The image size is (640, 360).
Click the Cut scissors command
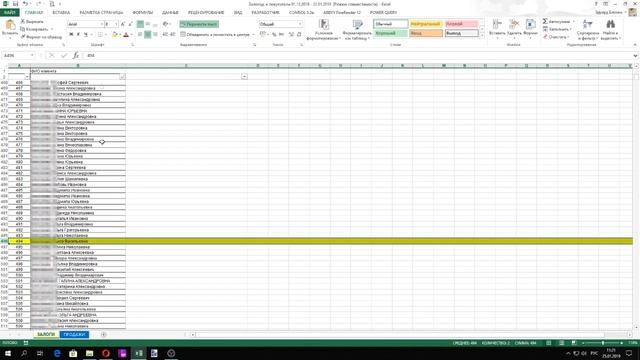click(x=32, y=22)
